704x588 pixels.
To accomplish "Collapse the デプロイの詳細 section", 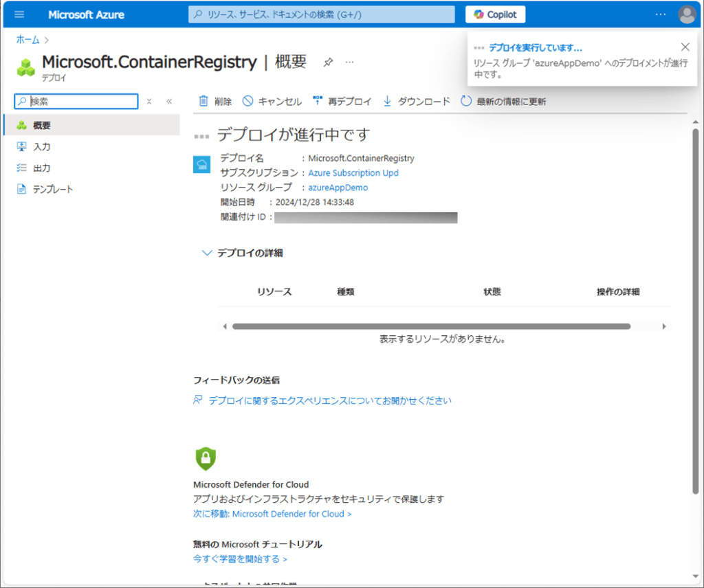I will coord(207,253).
